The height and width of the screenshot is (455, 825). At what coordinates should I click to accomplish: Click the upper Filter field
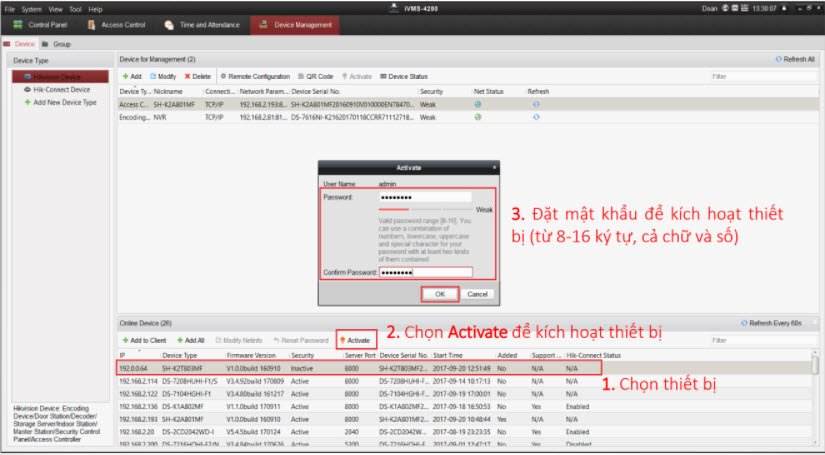point(763,77)
